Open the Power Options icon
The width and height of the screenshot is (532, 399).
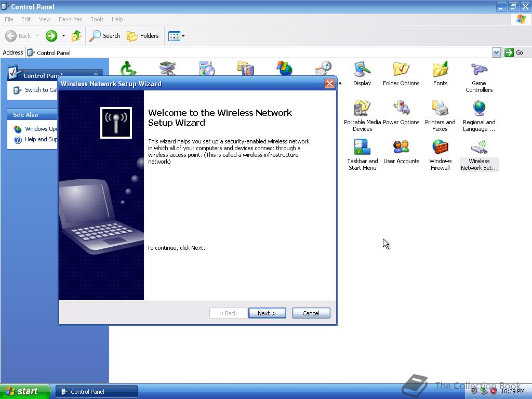pos(401,113)
